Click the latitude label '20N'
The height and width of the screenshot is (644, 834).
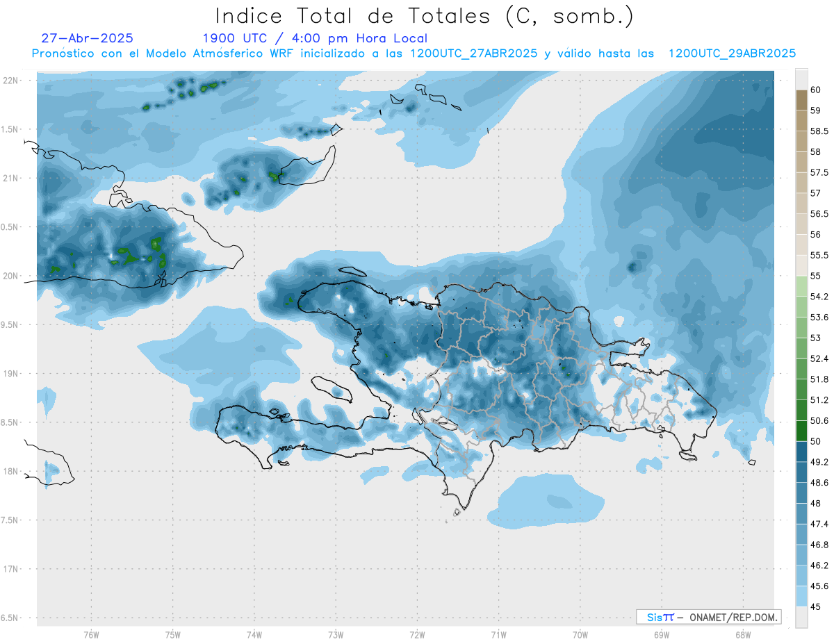[11, 276]
